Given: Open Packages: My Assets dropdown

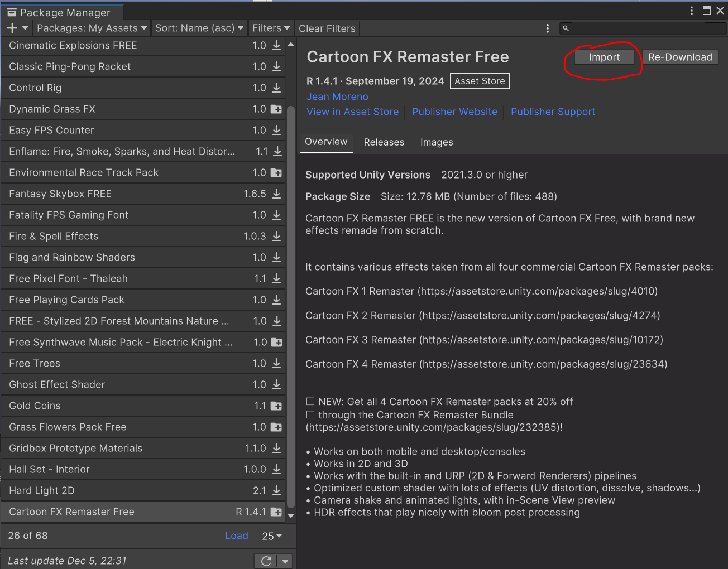Looking at the screenshot, I should (92, 28).
